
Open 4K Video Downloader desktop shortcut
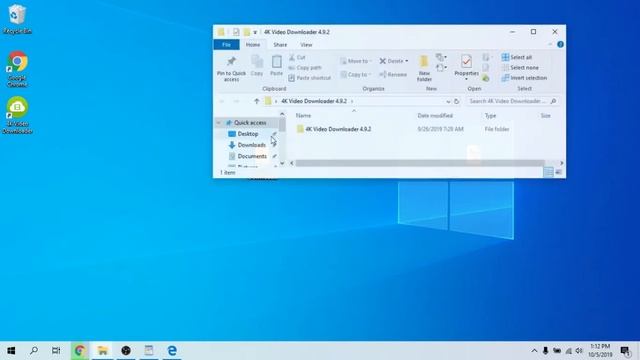coord(17,115)
